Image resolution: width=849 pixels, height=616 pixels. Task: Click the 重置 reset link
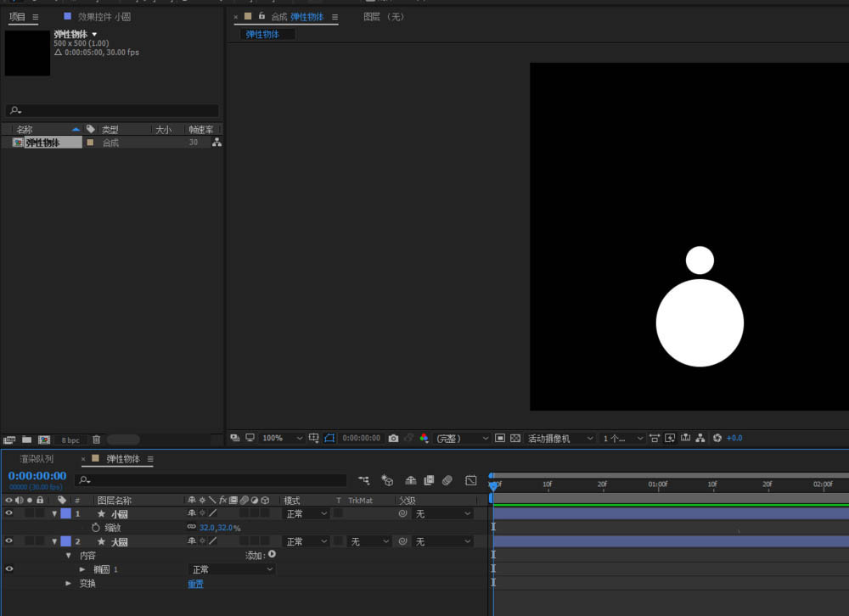(195, 584)
